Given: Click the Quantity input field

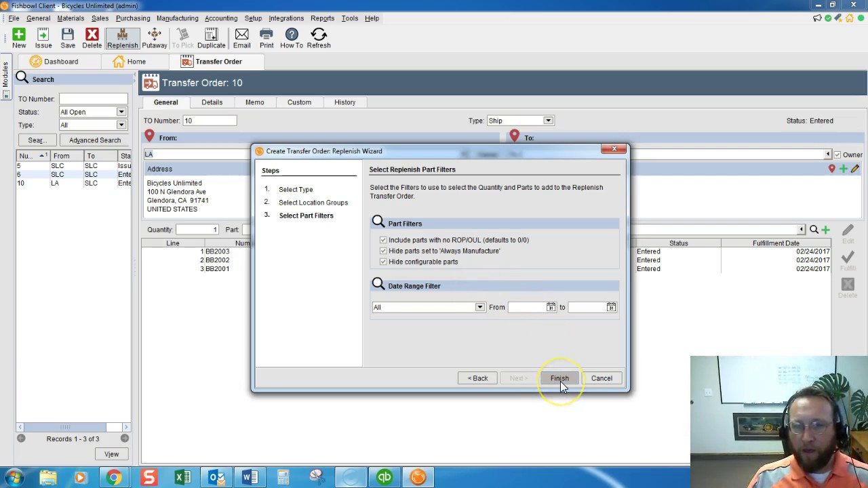Looking at the screenshot, I should 197,230.
